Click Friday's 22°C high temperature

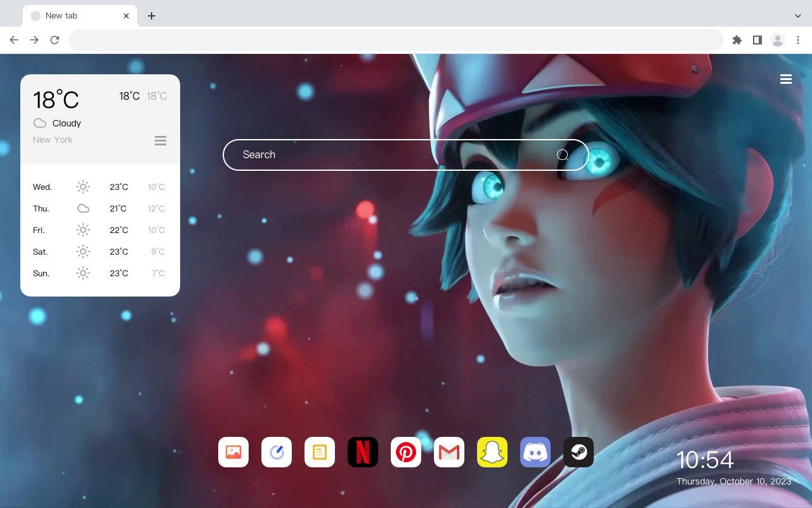point(119,230)
